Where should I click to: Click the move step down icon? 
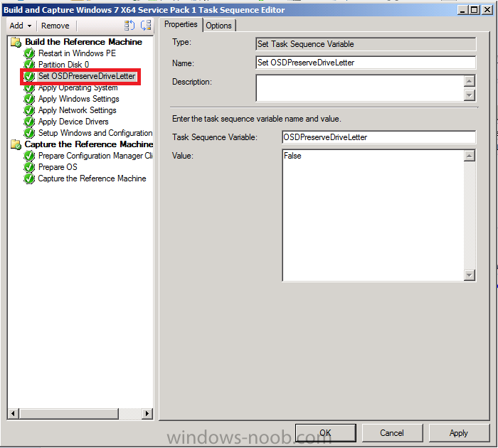[146, 26]
